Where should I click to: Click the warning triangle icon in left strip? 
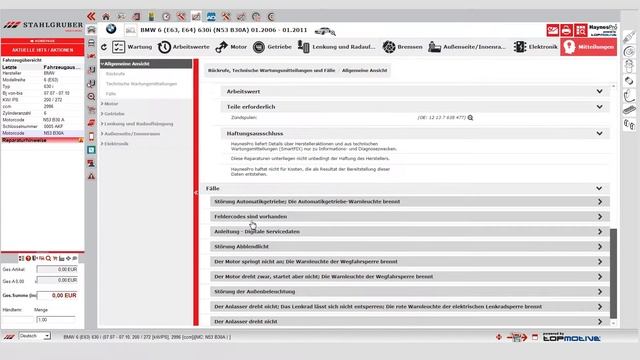point(91,176)
